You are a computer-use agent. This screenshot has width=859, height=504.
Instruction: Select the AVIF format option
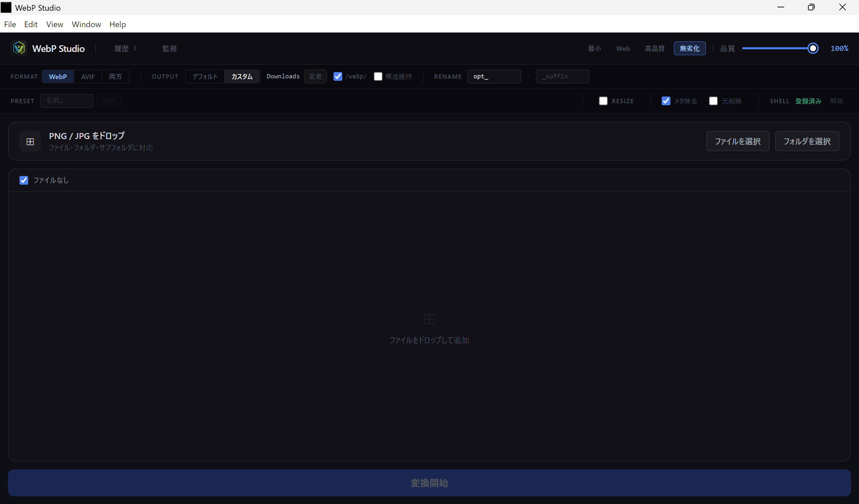88,76
